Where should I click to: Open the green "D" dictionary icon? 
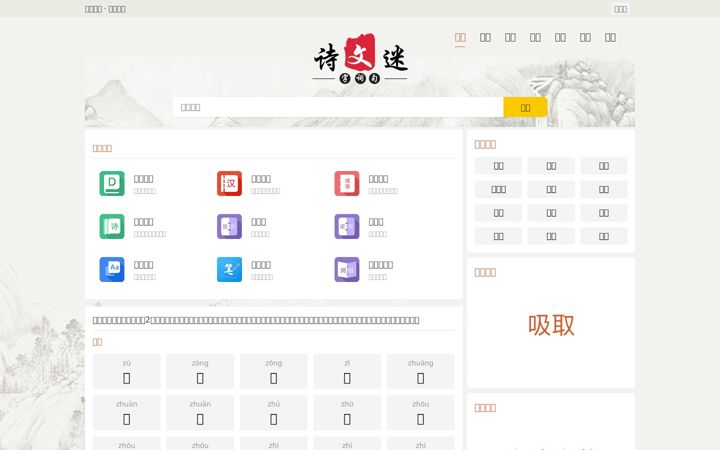(x=112, y=183)
